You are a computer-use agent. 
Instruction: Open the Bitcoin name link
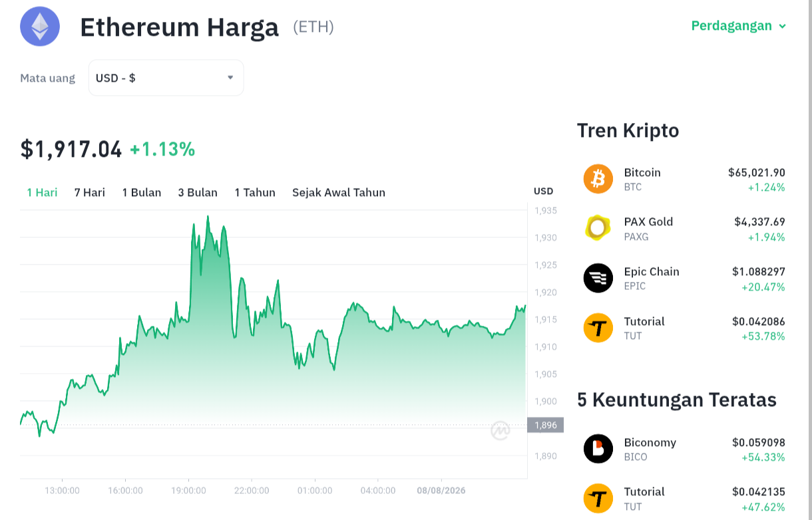(642, 172)
